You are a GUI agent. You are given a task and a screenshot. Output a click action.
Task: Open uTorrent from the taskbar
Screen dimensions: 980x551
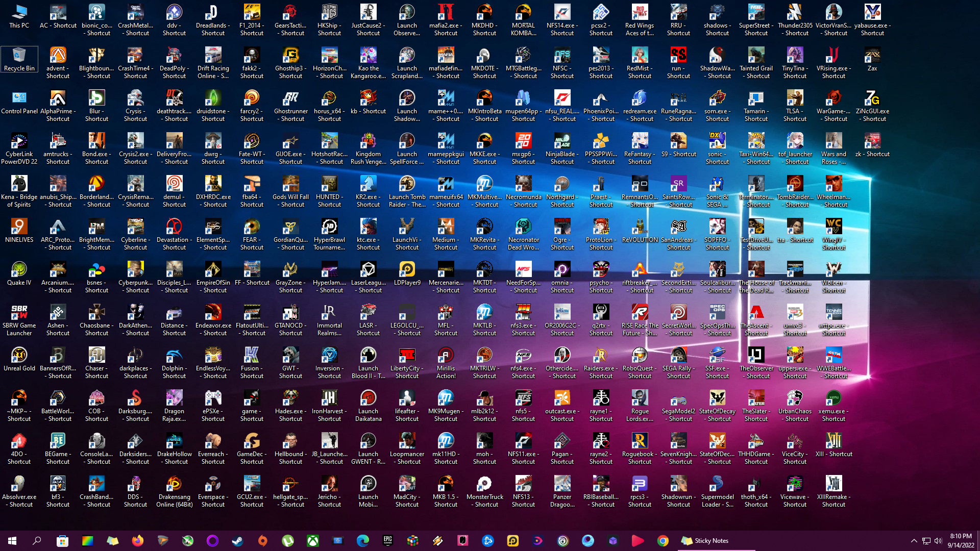coord(288,541)
